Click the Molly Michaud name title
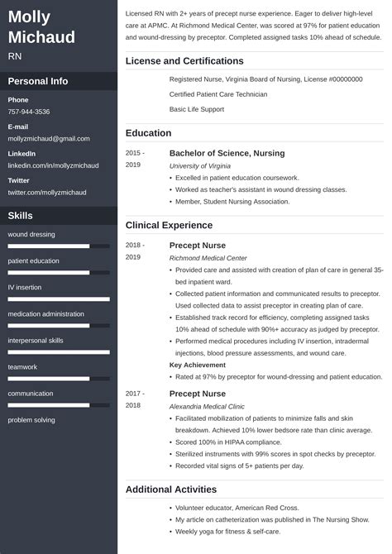 [x=41, y=26]
